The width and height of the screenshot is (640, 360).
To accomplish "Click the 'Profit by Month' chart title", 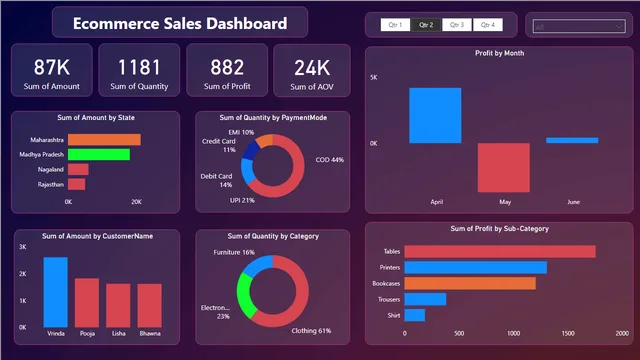I will point(499,53).
